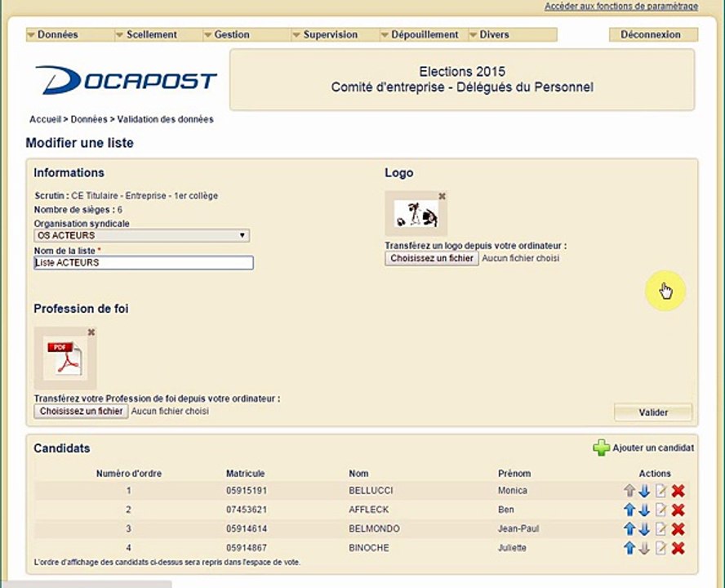Click matricule 05915191 cell
Image resolution: width=725 pixels, height=588 pixels.
point(247,490)
